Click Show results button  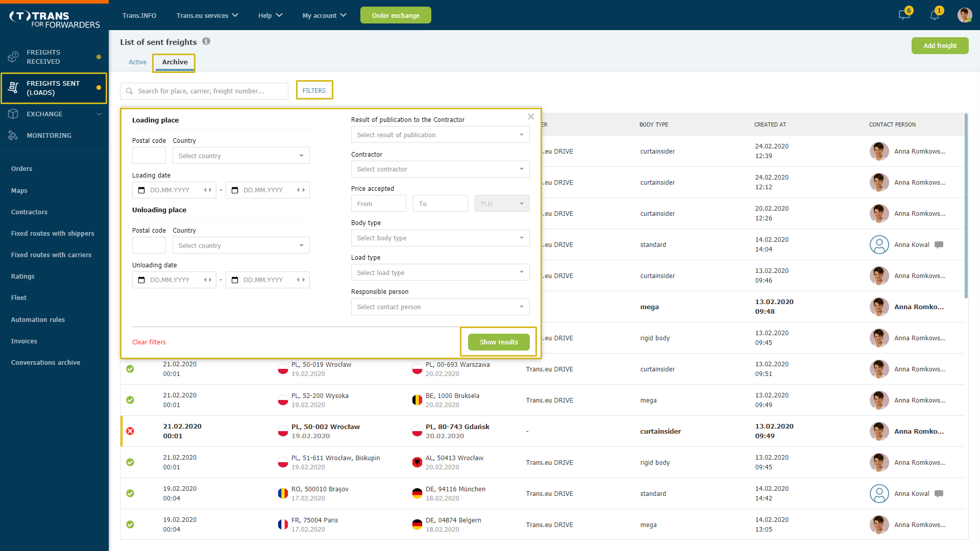click(499, 342)
